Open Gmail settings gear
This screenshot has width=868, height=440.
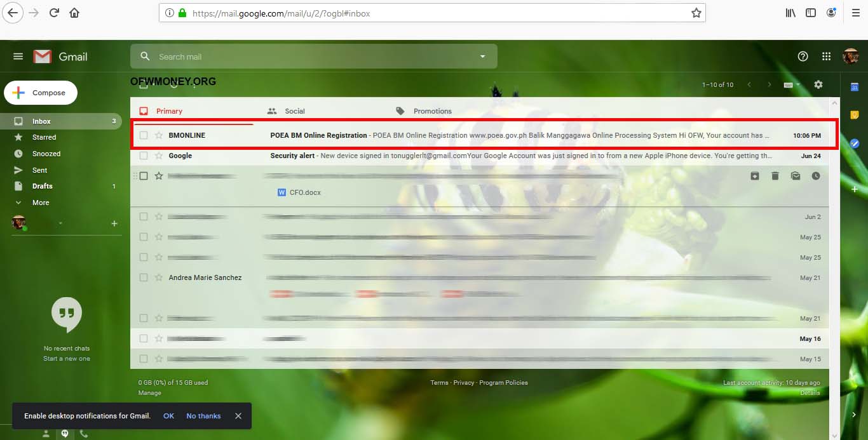coord(818,84)
